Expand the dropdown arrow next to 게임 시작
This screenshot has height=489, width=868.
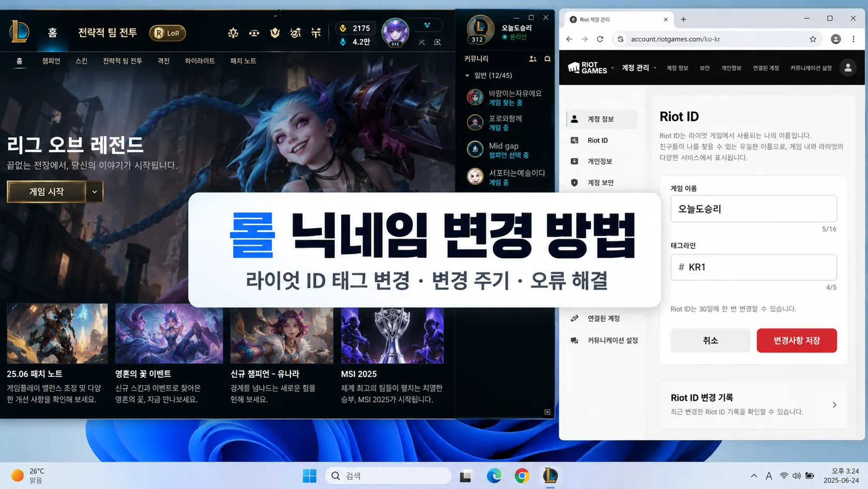tap(94, 192)
